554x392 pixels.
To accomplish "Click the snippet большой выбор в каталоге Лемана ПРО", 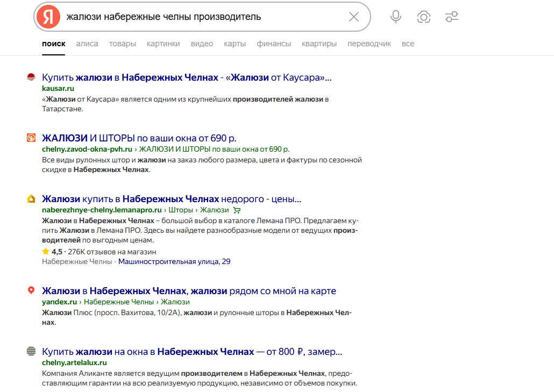I will click(200, 230).
